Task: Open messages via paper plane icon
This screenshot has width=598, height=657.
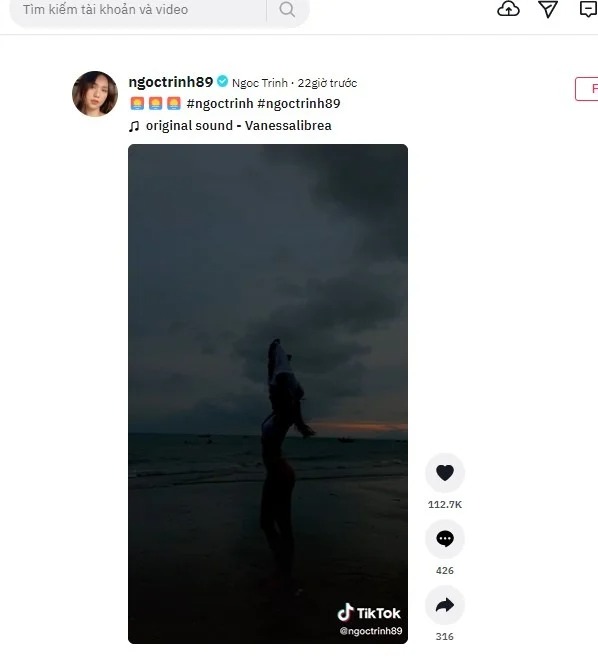Action: pyautogui.click(x=548, y=9)
